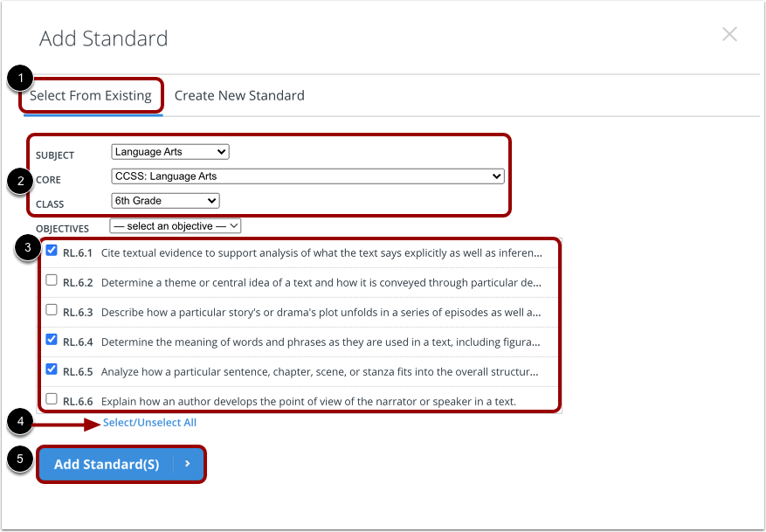Select the Select From Existing tab
Image resolution: width=766 pixels, height=532 pixels.
[91, 95]
